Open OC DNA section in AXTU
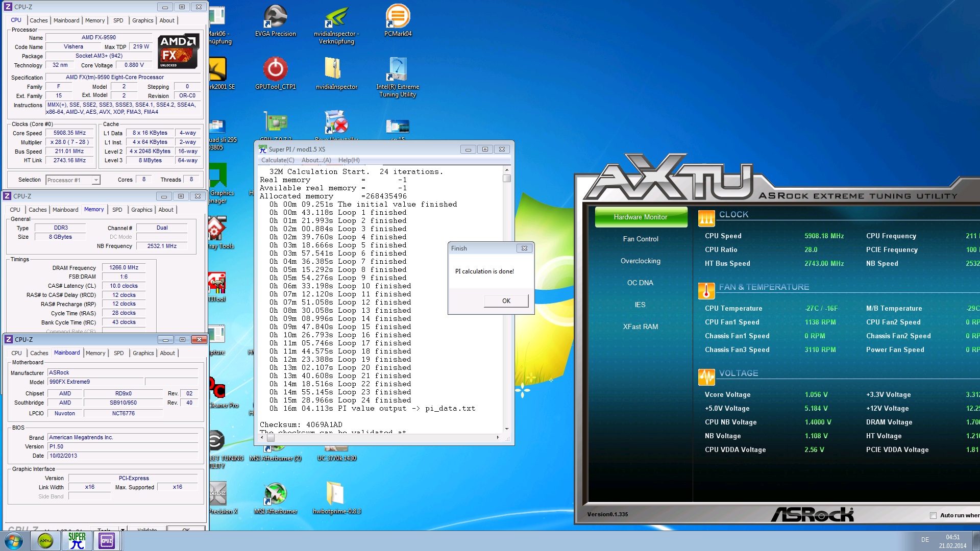This screenshot has width=980, height=551. pos(641,283)
